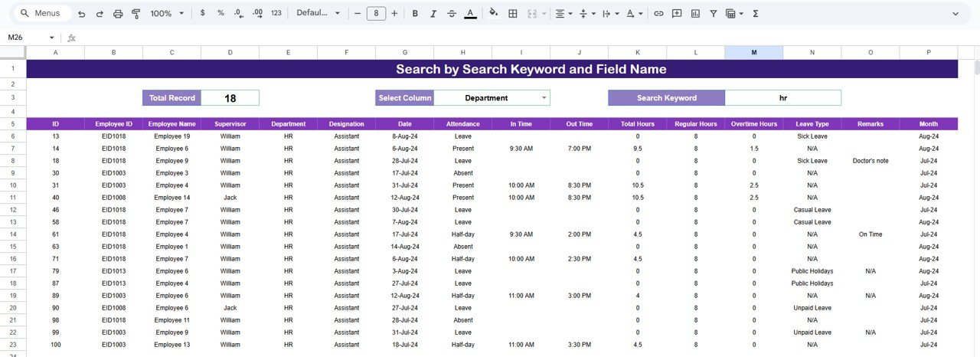This screenshot has width=980, height=357.
Task: Open horizontal align dropdown
Action: click(563, 13)
